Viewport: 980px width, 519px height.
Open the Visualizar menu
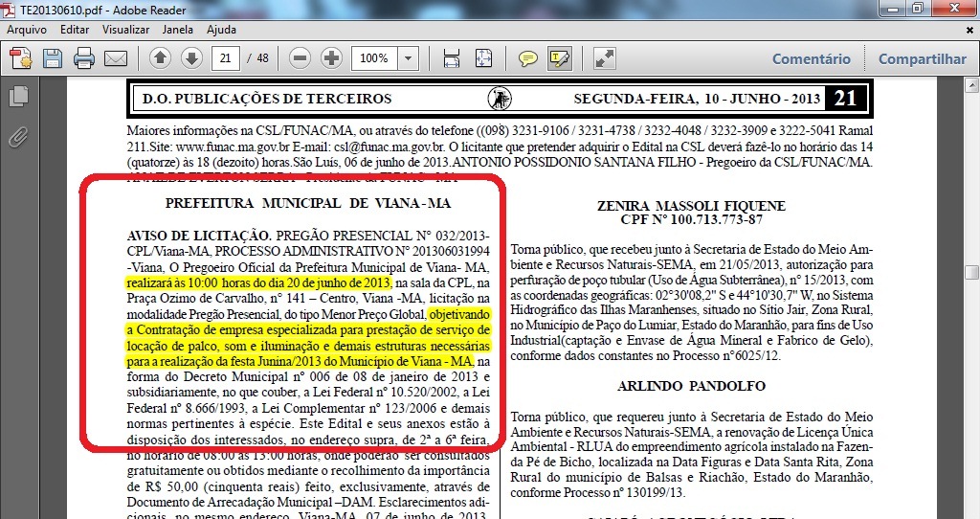pyautogui.click(x=125, y=30)
